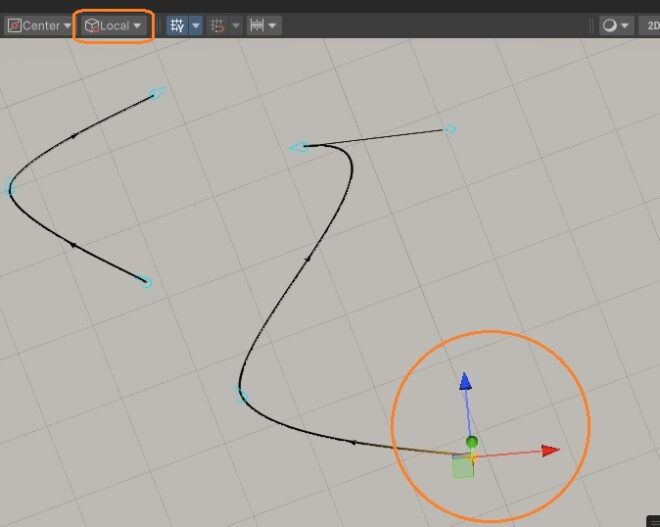The height and width of the screenshot is (527, 660).
Task: Click the red X-axis gizmo arrow
Action: pyautogui.click(x=550, y=450)
